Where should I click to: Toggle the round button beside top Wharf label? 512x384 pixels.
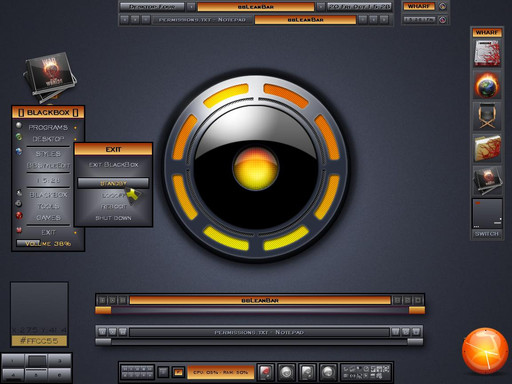pos(442,6)
